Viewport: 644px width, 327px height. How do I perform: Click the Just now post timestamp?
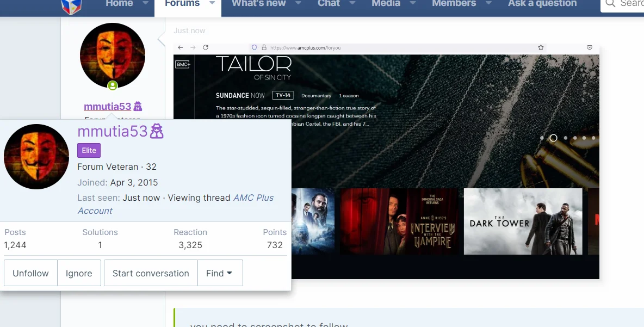click(x=189, y=30)
